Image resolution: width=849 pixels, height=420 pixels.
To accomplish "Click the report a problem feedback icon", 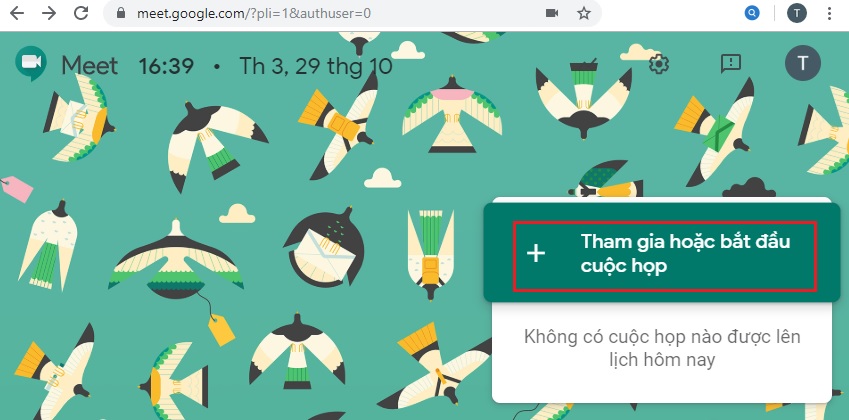I will click(731, 64).
